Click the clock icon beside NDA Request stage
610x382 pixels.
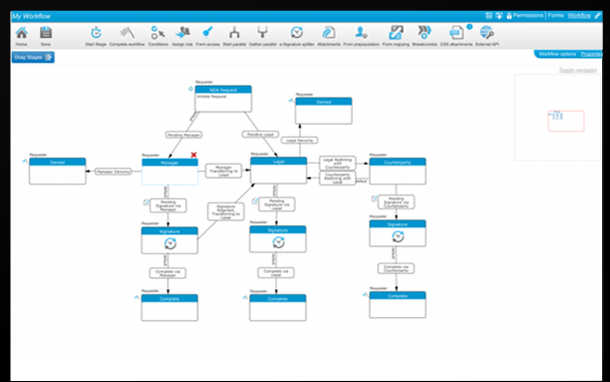[x=191, y=89]
